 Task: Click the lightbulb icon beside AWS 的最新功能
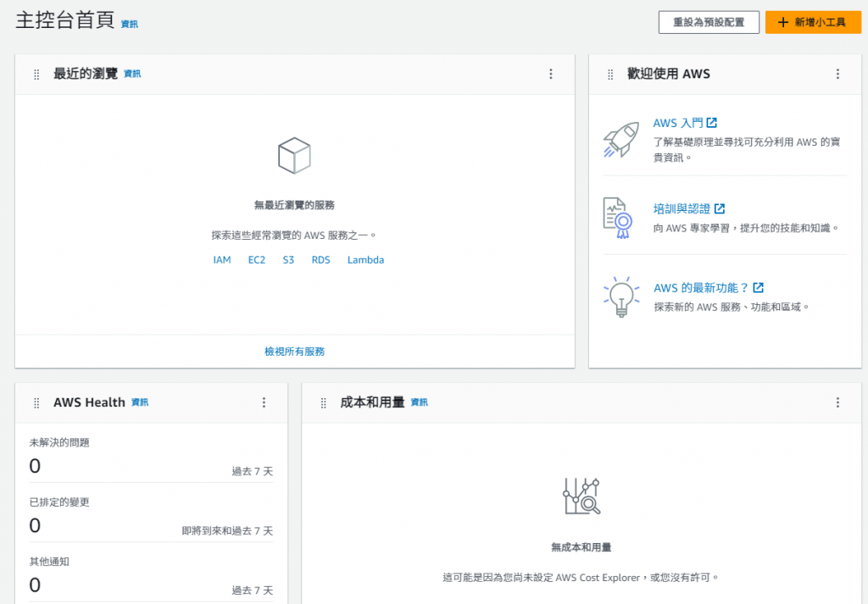point(621,297)
